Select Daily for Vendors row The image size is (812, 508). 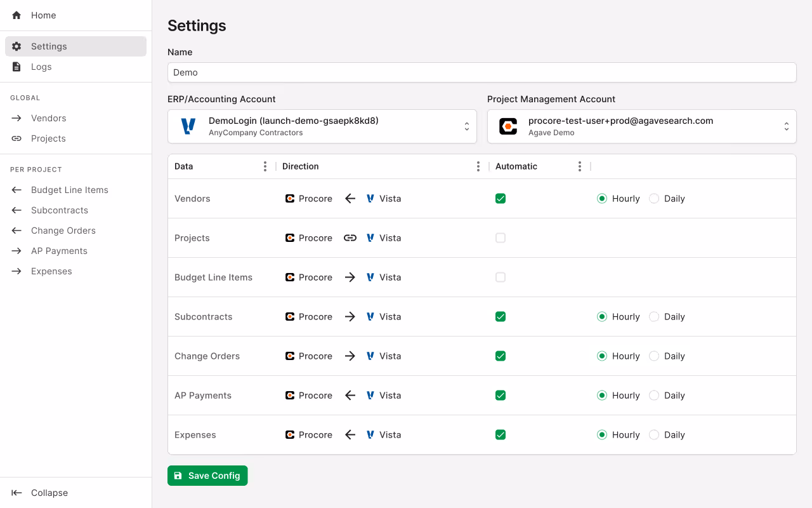654,199
